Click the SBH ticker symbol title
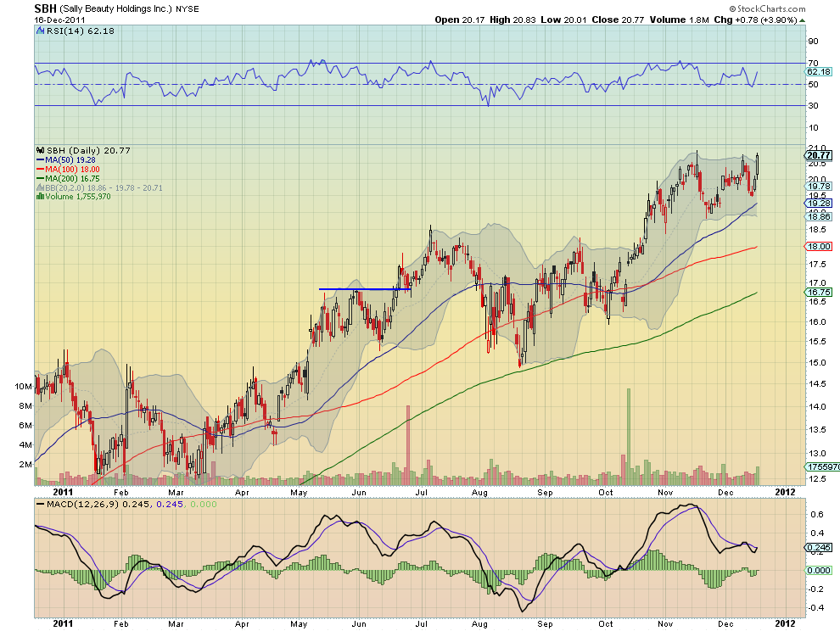Screen dimensions: 840x631 pyautogui.click(x=45, y=8)
